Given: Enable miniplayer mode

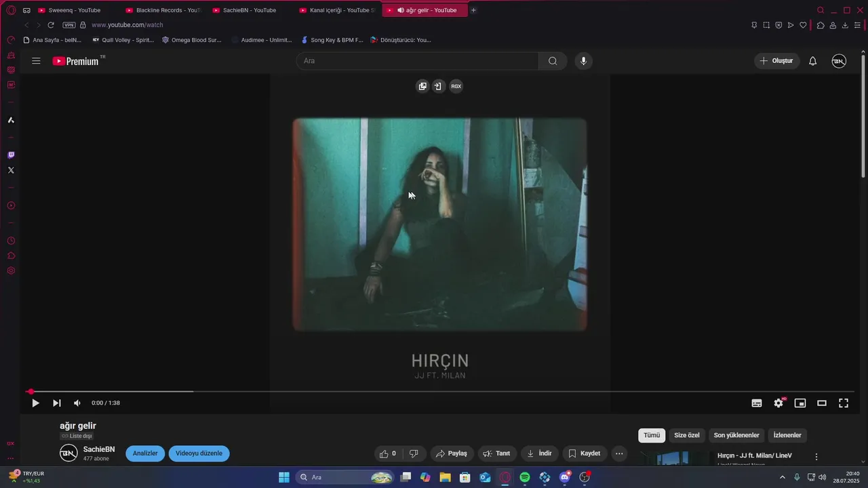Looking at the screenshot, I should 800,403.
